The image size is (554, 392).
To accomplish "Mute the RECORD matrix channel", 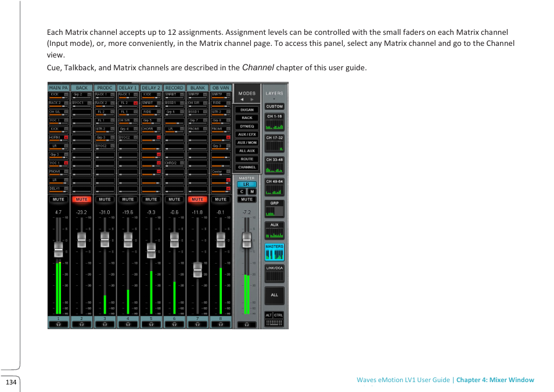I will point(174,199).
